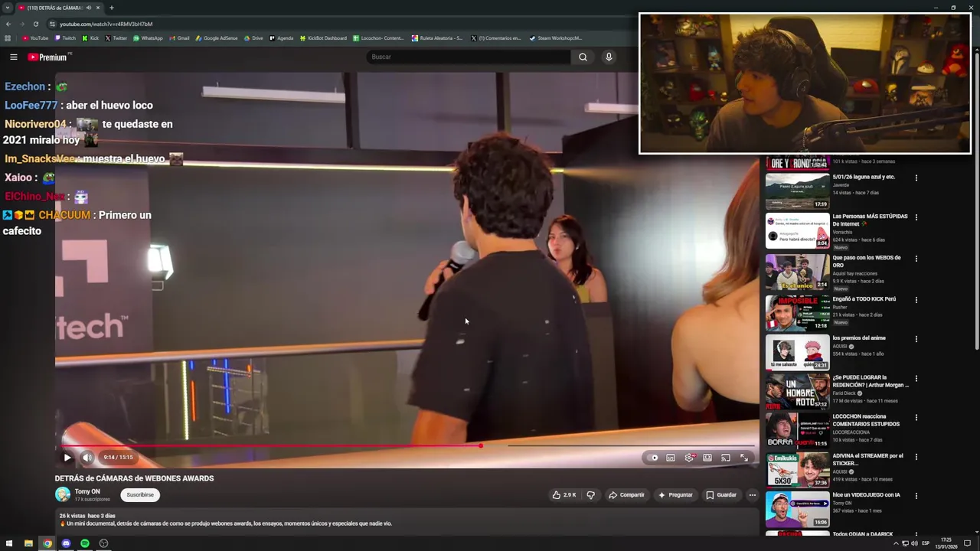
Task: Open a new browser tab
Action: point(111,8)
